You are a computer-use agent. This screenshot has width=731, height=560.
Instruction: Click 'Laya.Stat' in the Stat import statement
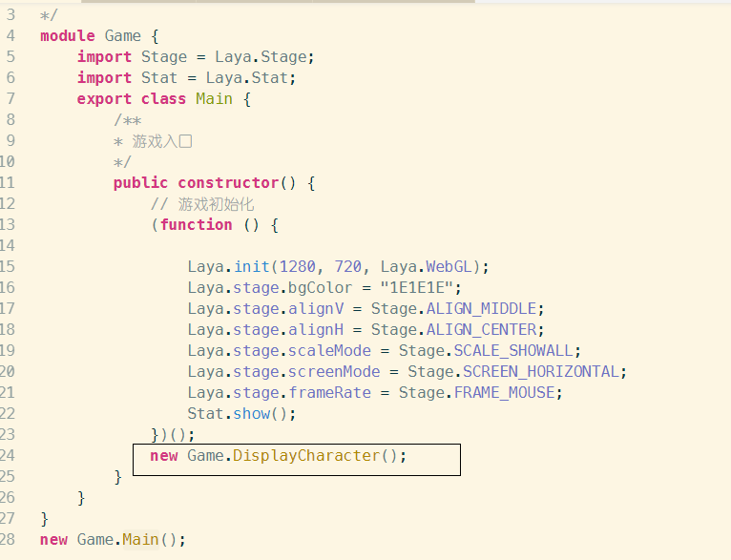[x=250, y=78]
